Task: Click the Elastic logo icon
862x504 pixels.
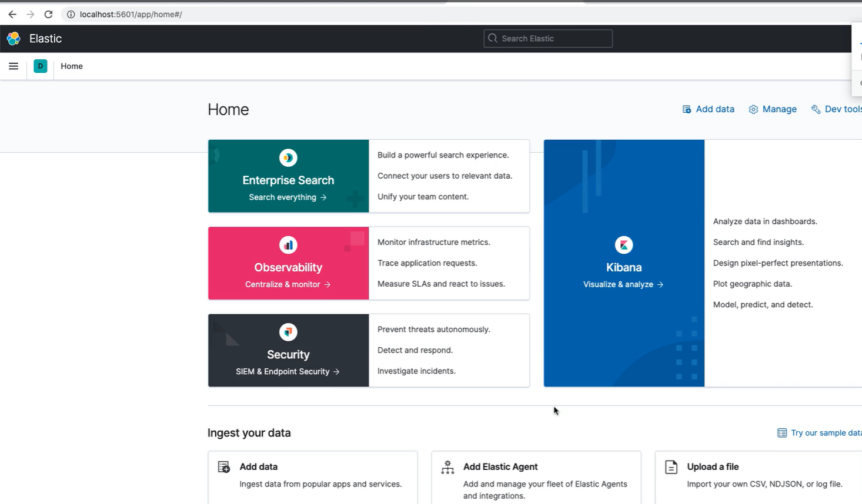Action: pos(14,39)
